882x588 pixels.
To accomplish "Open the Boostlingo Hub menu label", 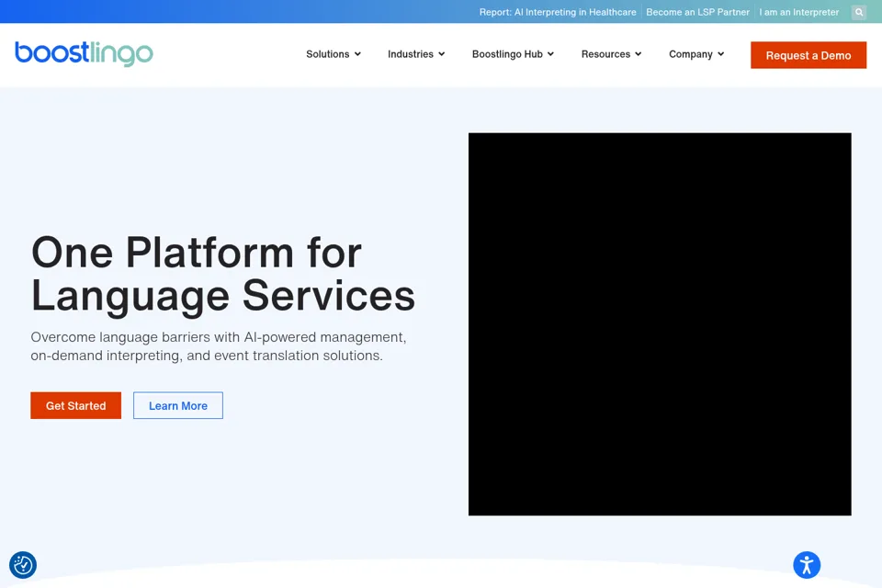I will point(507,54).
